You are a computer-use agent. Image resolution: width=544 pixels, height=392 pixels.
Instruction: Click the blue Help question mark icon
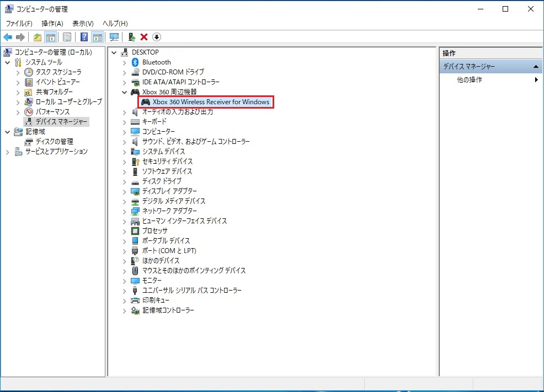(84, 37)
